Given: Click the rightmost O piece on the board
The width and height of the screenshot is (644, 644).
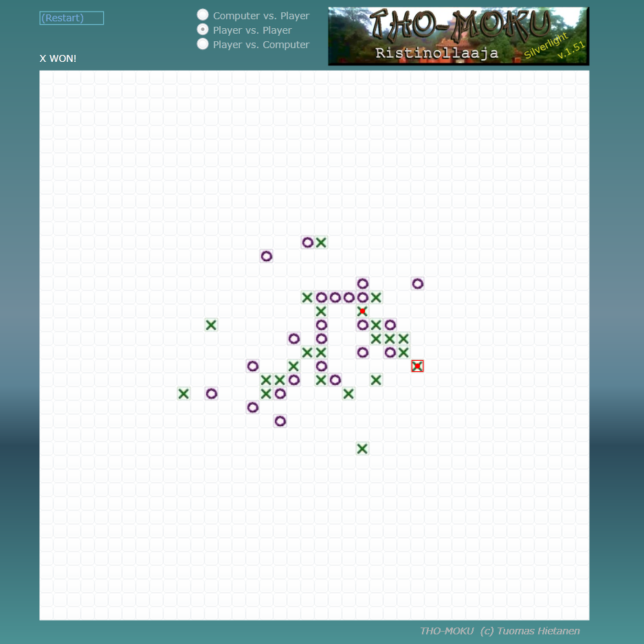Looking at the screenshot, I should (417, 284).
